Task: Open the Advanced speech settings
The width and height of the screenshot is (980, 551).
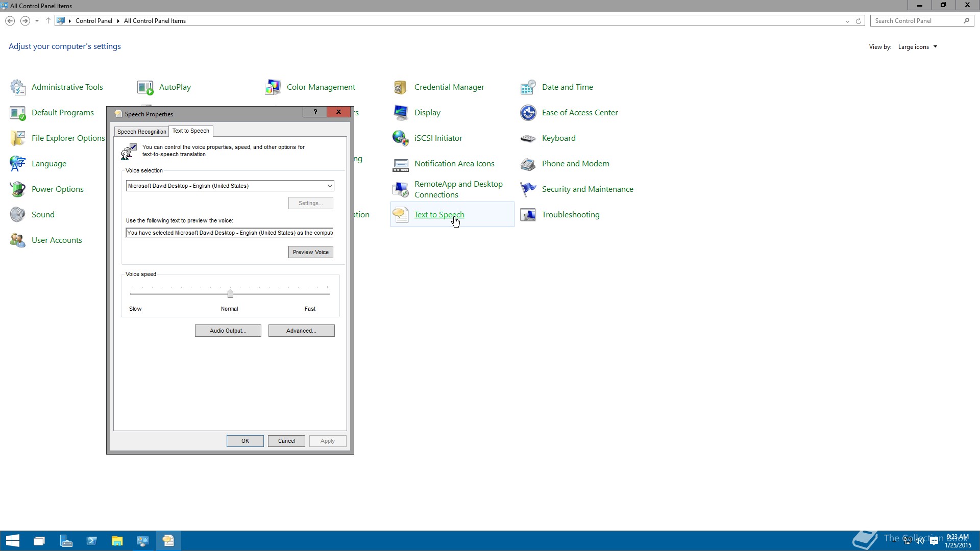Action: pos(302,331)
